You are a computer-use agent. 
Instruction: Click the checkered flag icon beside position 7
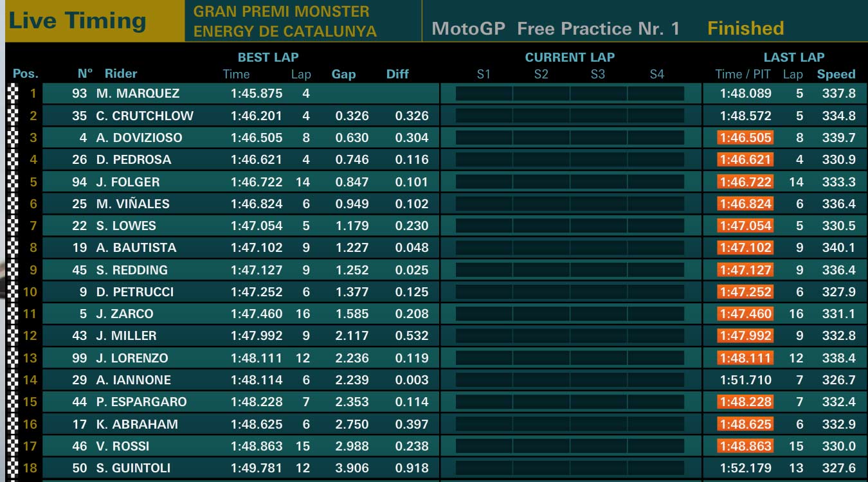click(x=12, y=226)
